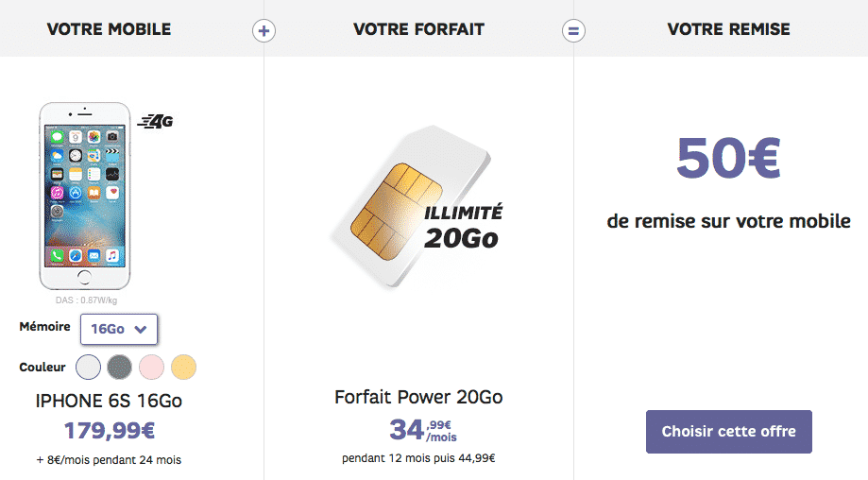
Task: Click the iPhone 6S product image
Action: 85,196
